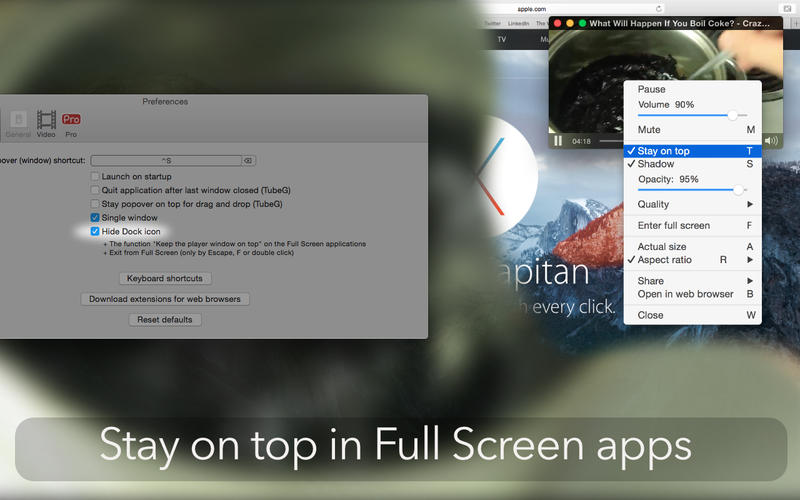Choose Enter full screen from the menu
The width and height of the screenshot is (800, 500).
692,226
